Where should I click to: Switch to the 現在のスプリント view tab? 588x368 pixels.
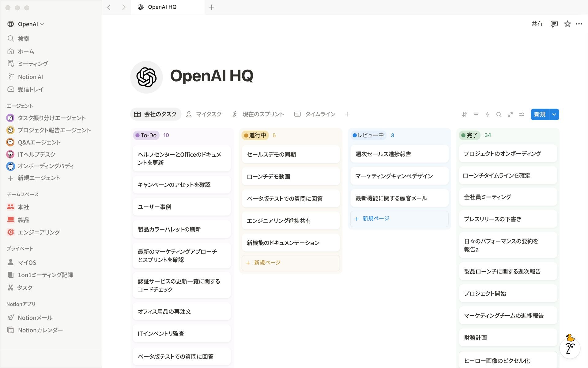click(258, 114)
